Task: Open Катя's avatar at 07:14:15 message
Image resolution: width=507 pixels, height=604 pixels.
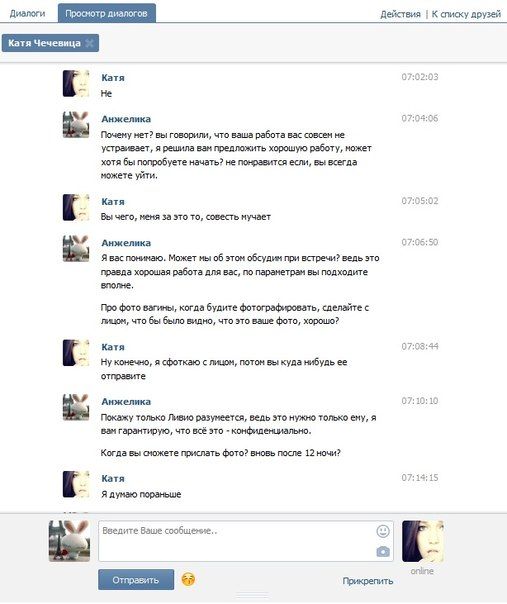Action: point(76,484)
